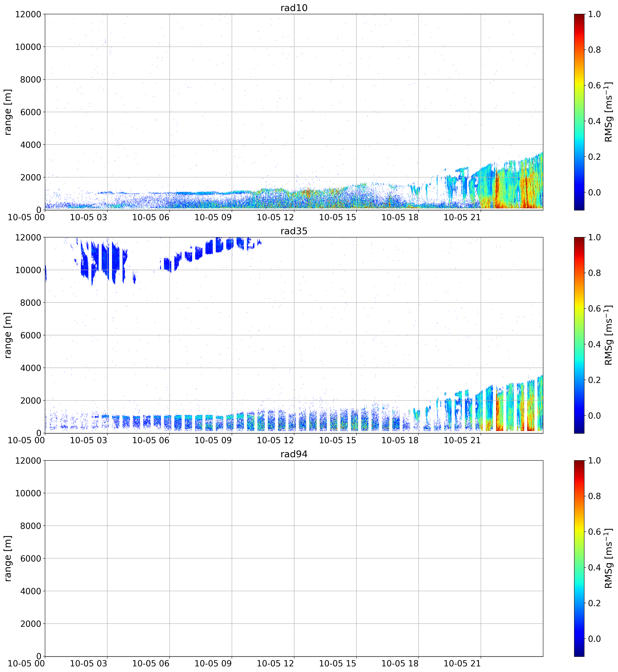Click the rad94 panel title
This screenshot has width=618, height=672.
pos(294,454)
